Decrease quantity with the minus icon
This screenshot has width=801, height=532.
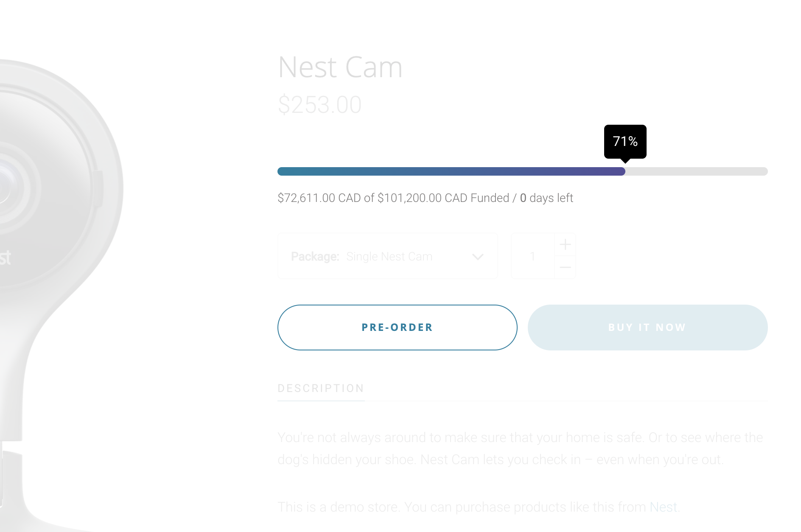click(x=565, y=267)
